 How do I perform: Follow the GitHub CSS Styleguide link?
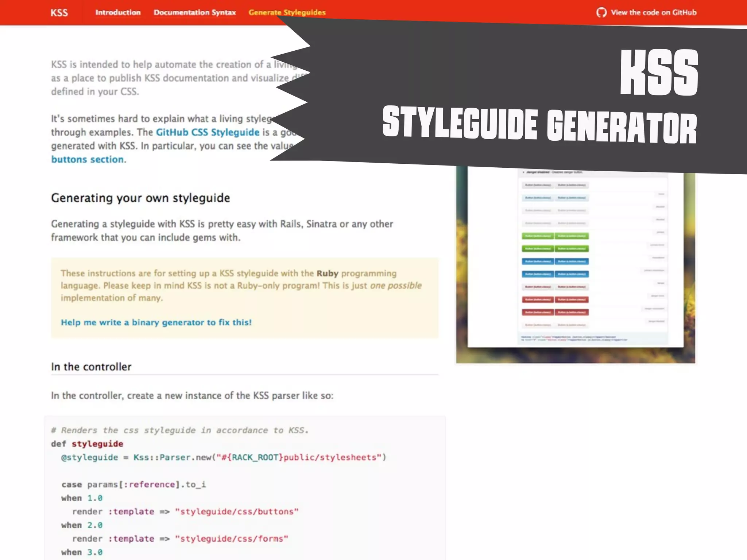208,132
